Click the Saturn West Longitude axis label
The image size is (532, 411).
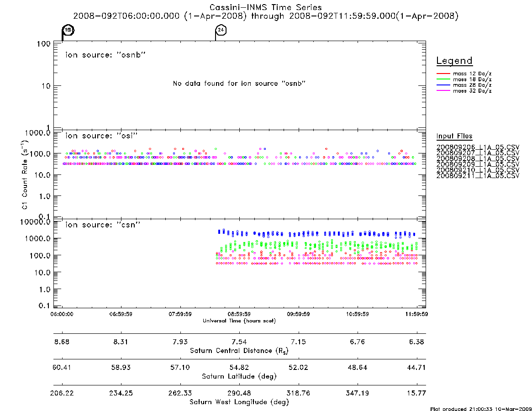coord(239,402)
